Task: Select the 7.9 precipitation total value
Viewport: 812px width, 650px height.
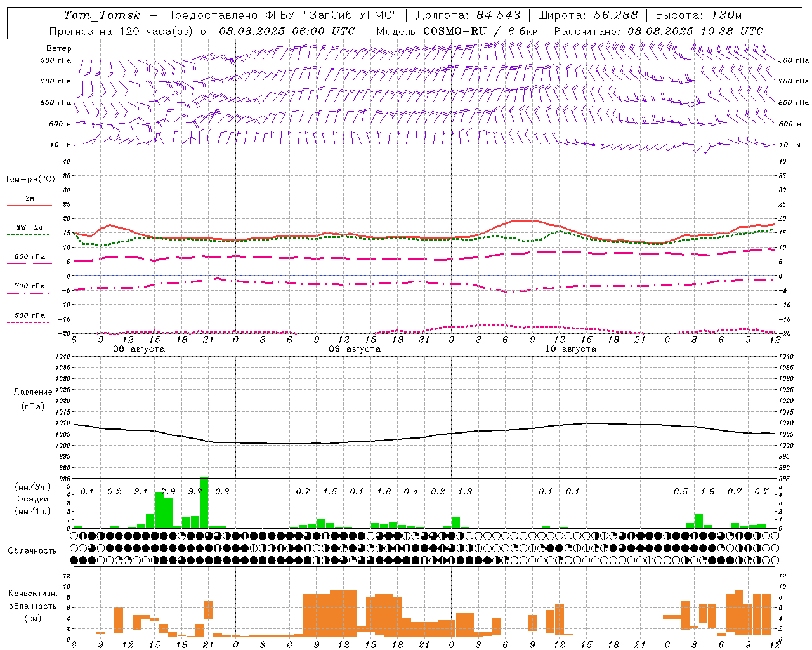Action: (168, 492)
